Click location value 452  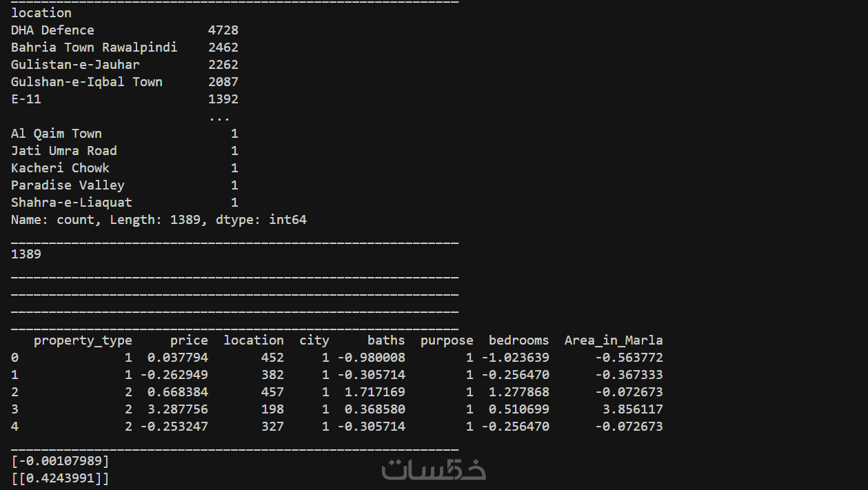coord(272,358)
